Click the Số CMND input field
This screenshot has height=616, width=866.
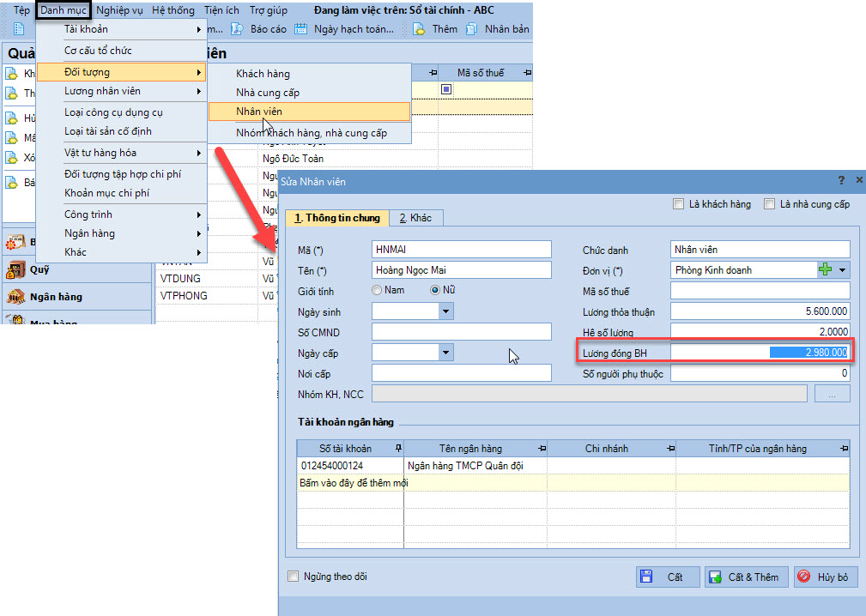pos(461,332)
